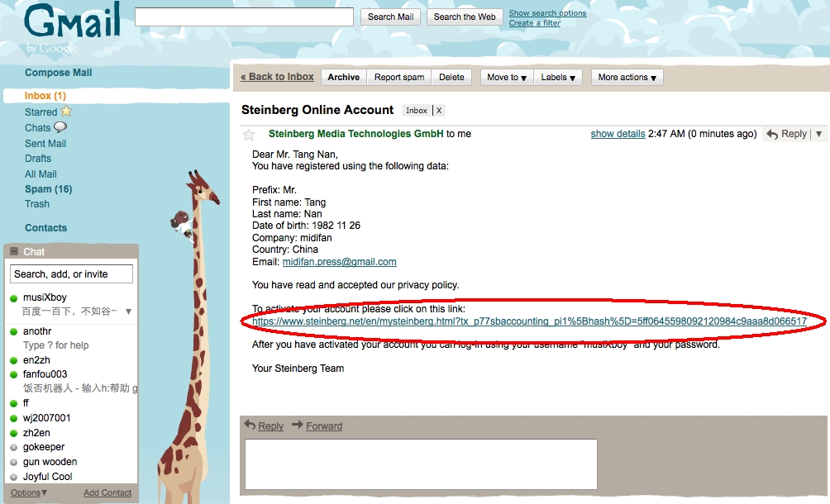Image resolution: width=830 pixels, height=504 pixels.
Task: Click gun wooden's gray offline status icon
Action: [x=14, y=462]
